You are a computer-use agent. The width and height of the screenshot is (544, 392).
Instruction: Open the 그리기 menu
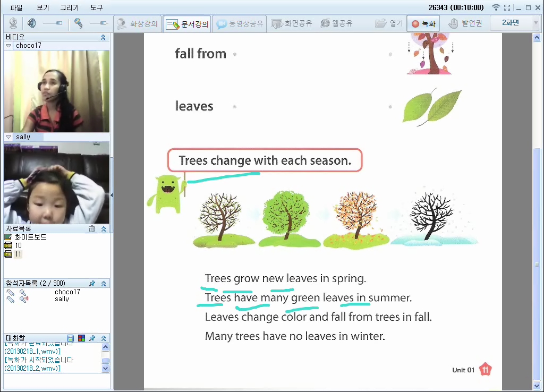point(69,7)
